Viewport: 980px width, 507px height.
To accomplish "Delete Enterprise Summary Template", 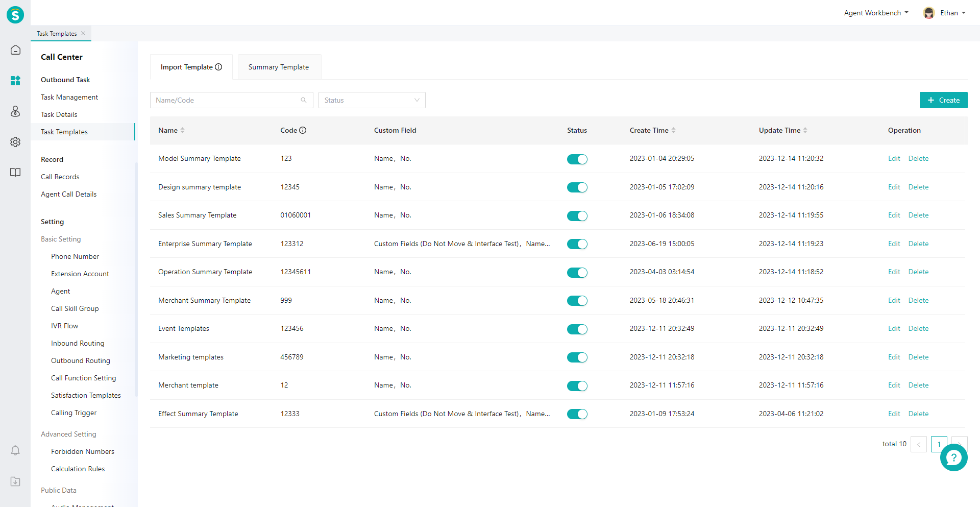I will click(918, 244).
